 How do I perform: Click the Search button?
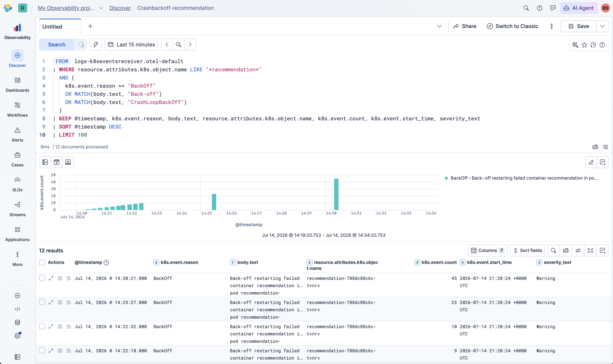[x=57, y=44]
